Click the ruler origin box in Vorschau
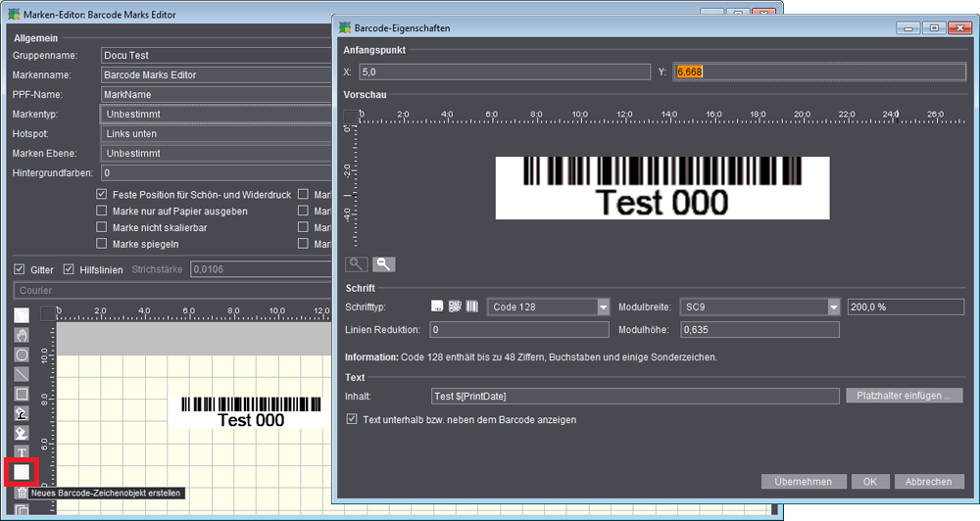Image resolution: width=980 pixels, height=521 pixels. click(351, 117)
